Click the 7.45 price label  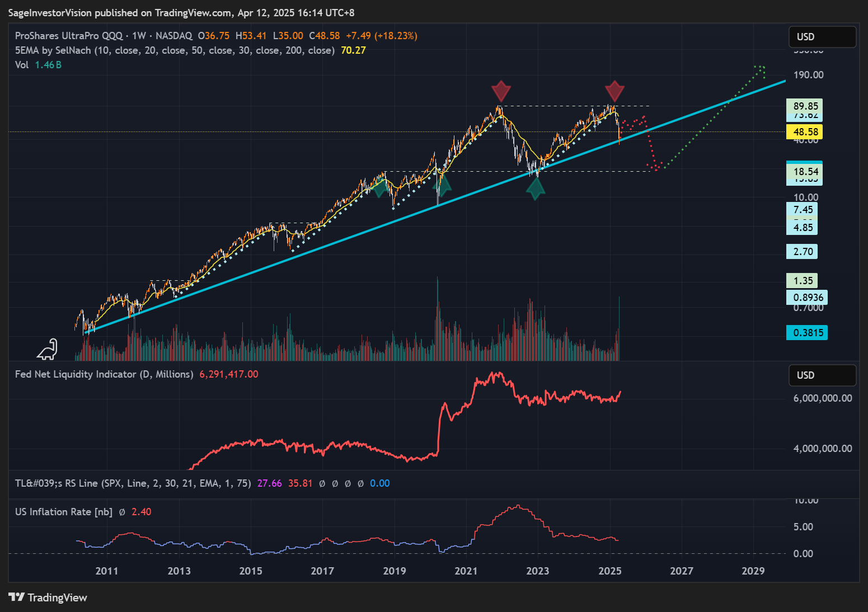tap(802, 210)
